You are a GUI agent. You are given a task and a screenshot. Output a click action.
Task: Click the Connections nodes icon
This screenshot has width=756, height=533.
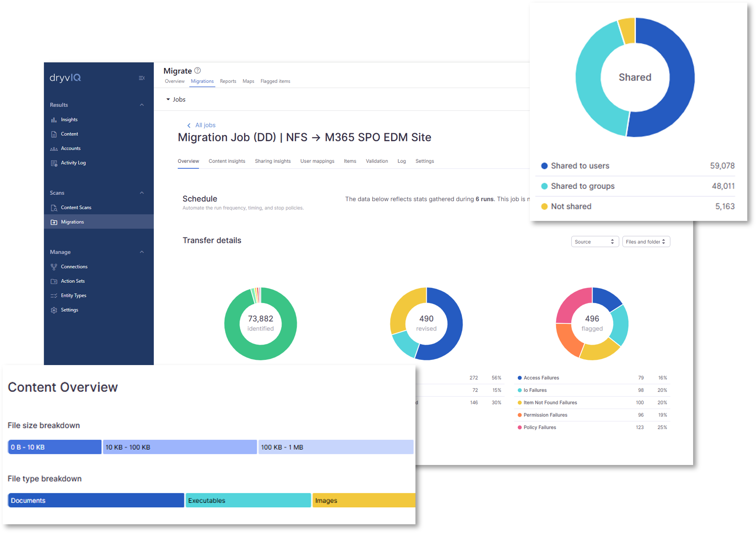click(54, 267)
